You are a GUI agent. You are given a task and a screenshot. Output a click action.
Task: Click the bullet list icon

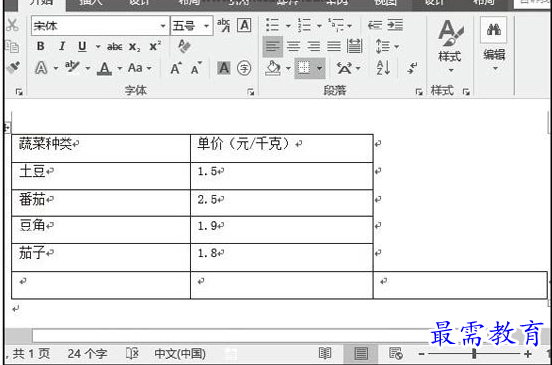tap(272, 25)
